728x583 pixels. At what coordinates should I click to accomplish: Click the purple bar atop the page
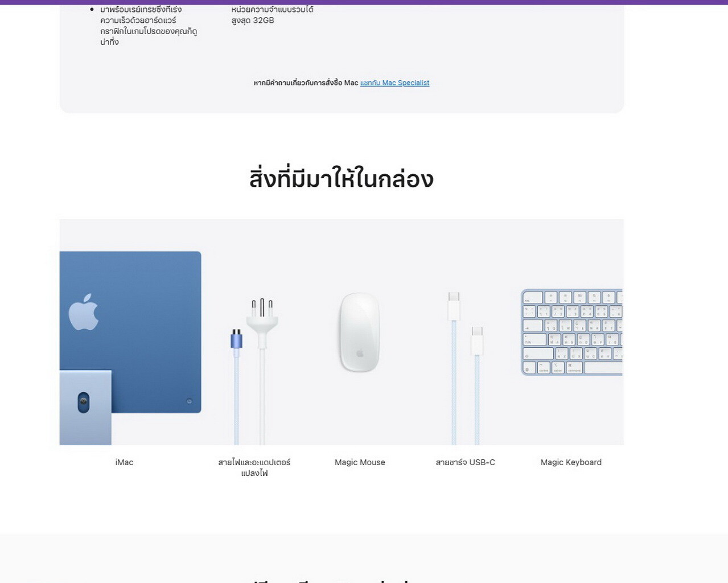click(364, 2)
